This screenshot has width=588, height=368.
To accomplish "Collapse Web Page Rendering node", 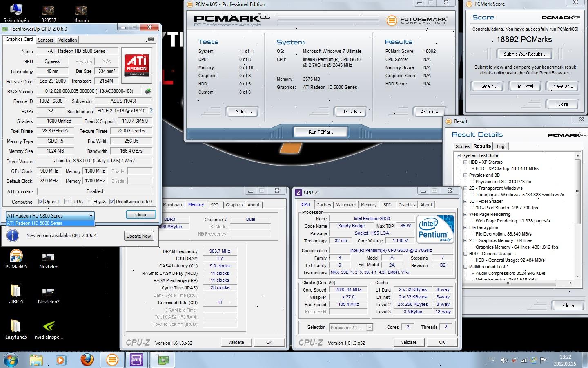I will coord(465,214).
